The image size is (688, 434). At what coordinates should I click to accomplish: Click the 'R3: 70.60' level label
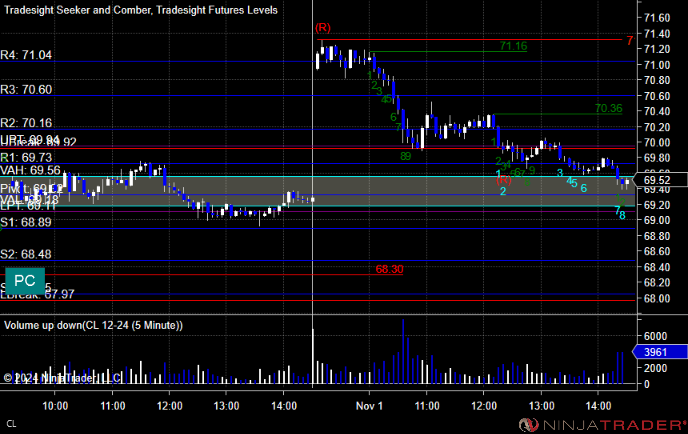point(26,90)
